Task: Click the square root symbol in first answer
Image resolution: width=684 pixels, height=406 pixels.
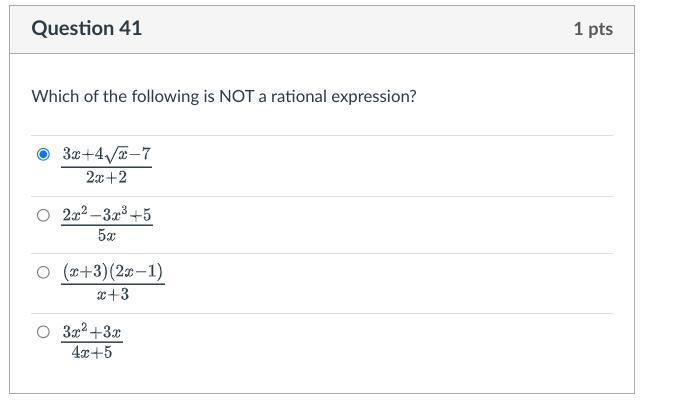Action: [x=118, y=154]
